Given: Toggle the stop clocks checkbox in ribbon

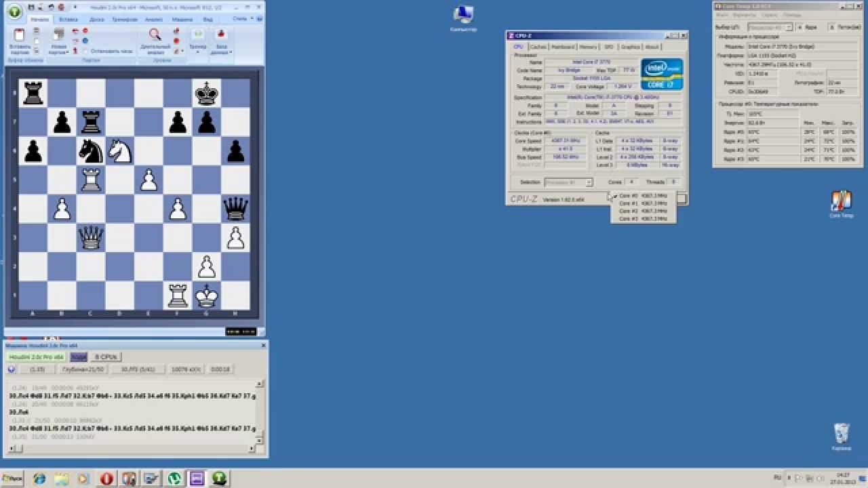Looking at the screenshot, I should point(85,51).
